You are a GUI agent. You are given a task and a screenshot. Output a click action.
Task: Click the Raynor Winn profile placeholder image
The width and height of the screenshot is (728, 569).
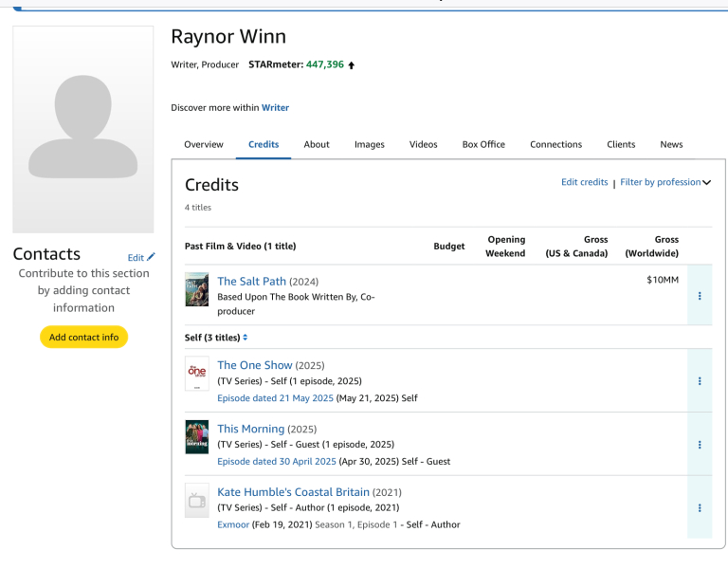click(83, 130)
